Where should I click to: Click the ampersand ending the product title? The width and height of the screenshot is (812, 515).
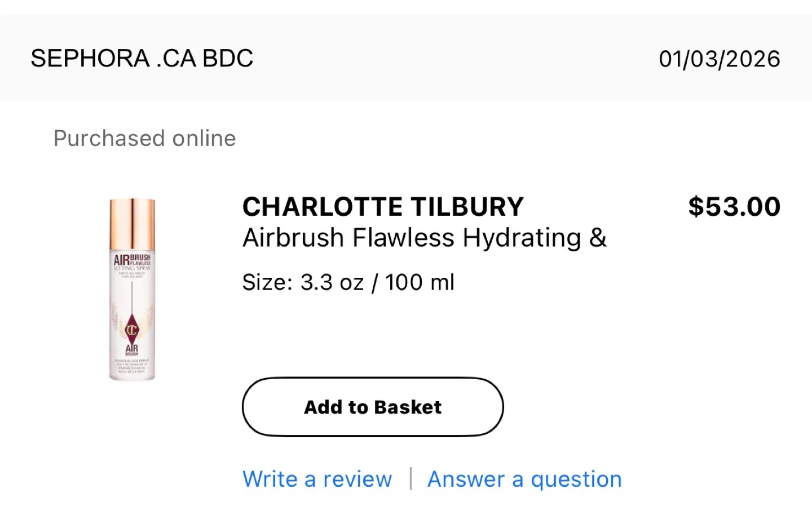pyautogui.click(x=598, y=238)
